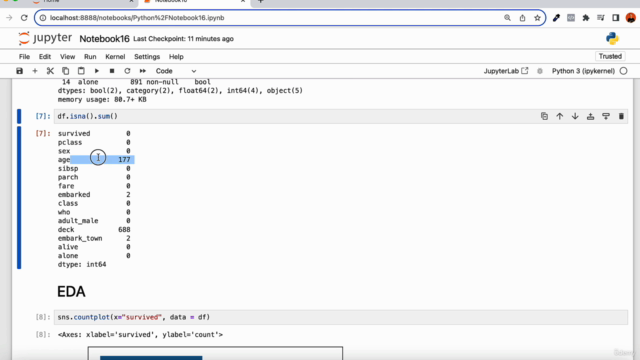Click the deck 688 output row
The height and width of the screenshot is (360, 640).
pos(94,229)
